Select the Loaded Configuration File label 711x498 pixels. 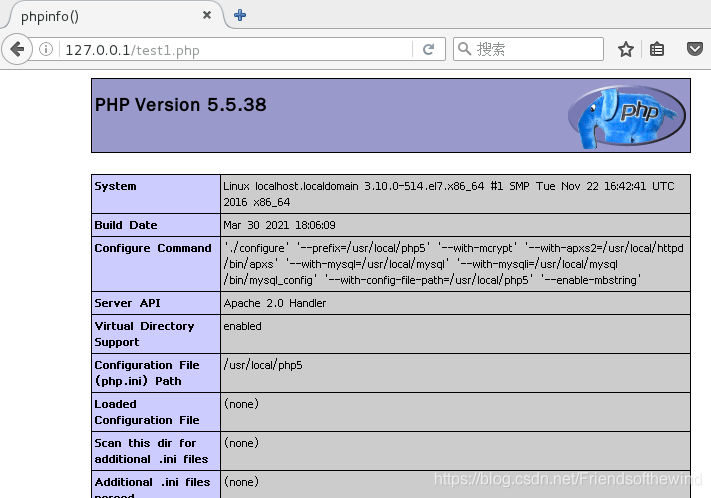146,412
